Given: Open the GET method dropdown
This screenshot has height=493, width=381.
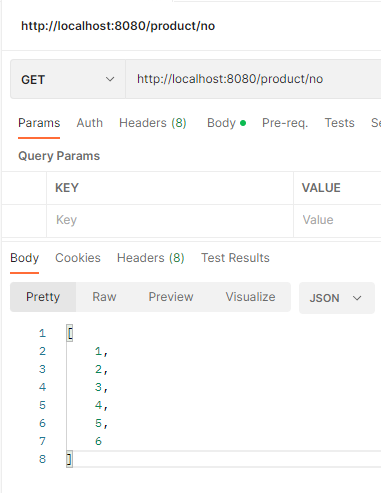Looking at the screenshot, I should [68, 79].
